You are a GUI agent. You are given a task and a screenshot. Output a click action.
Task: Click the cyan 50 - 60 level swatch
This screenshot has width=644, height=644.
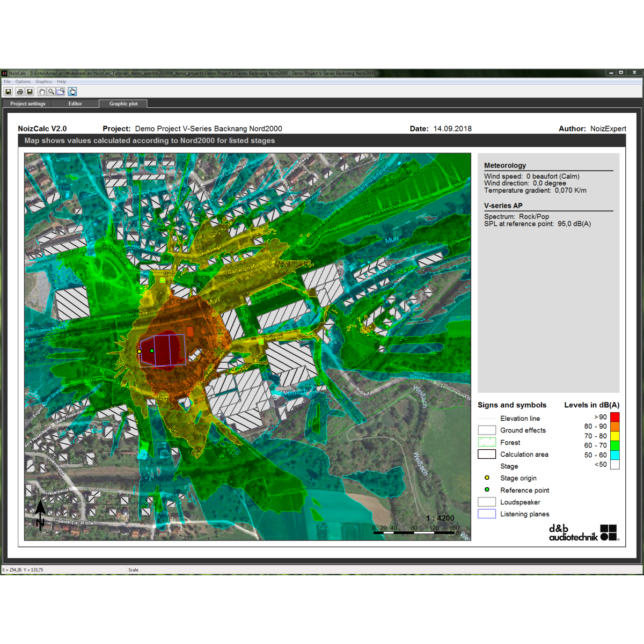point(614,455)
